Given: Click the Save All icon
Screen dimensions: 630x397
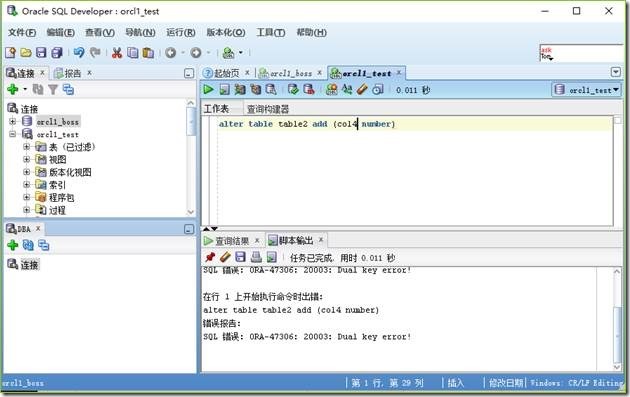Looking at the screenshot, I should 57,53.
